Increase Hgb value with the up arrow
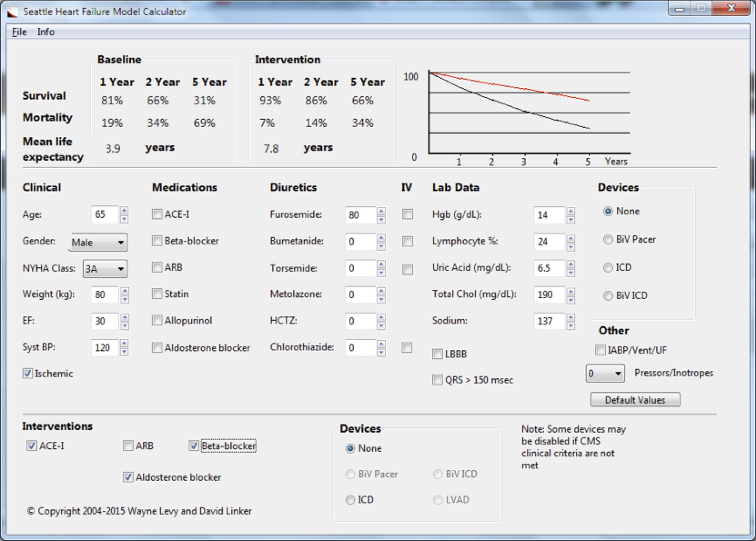 tap(571, 211)
